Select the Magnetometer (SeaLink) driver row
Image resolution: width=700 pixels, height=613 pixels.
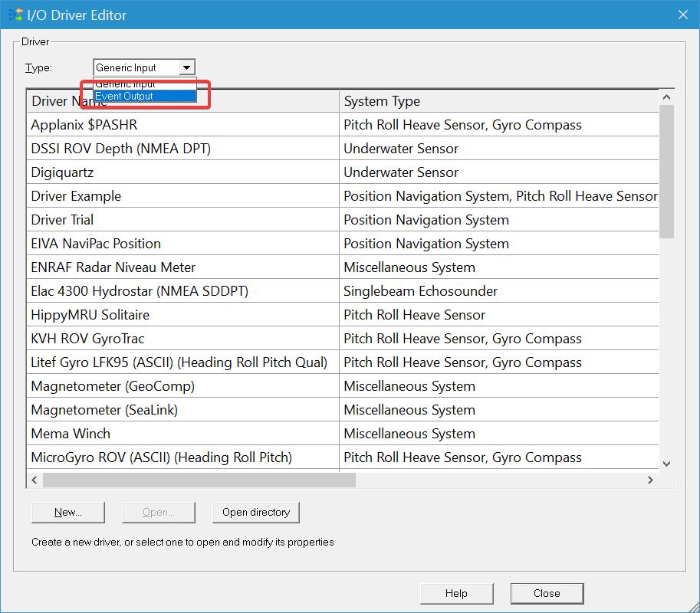[104, 410]
